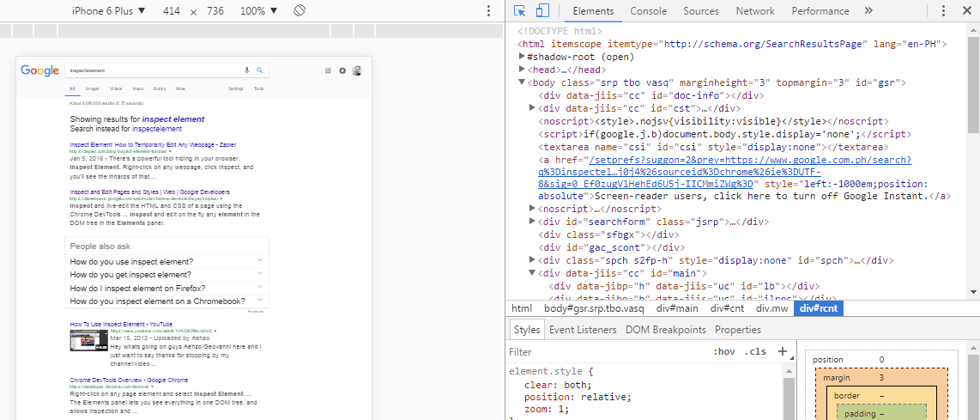
Task: Select div.mw breadcrumb
Action: (x=771, y=308)
